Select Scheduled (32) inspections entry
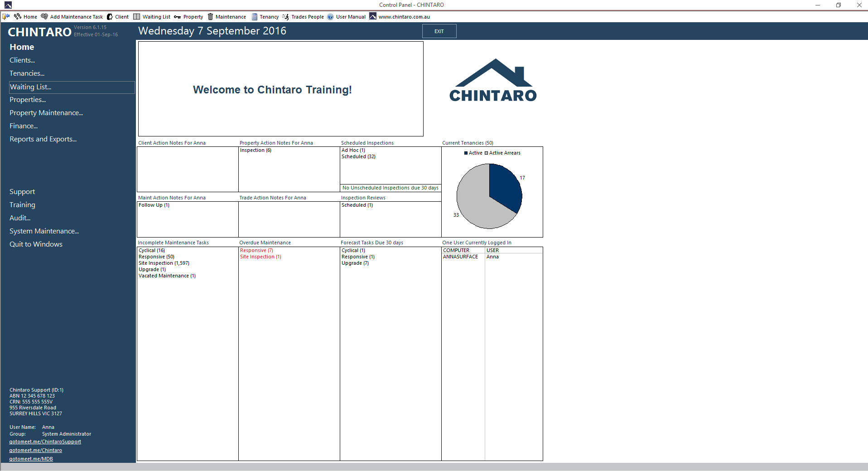The image size is (868, 471). coord(358,157)
